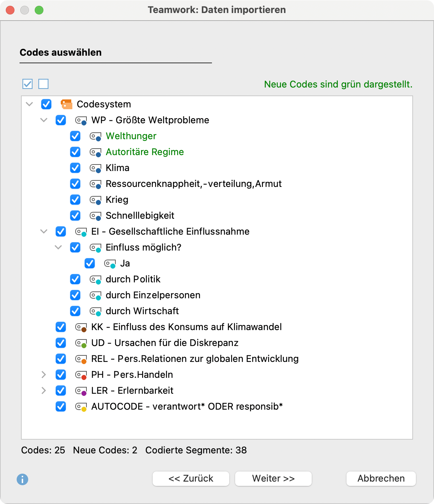This screenshot has height=504, width=434.
Task: Click the Abbrechen button
Action: click(381, 478)
